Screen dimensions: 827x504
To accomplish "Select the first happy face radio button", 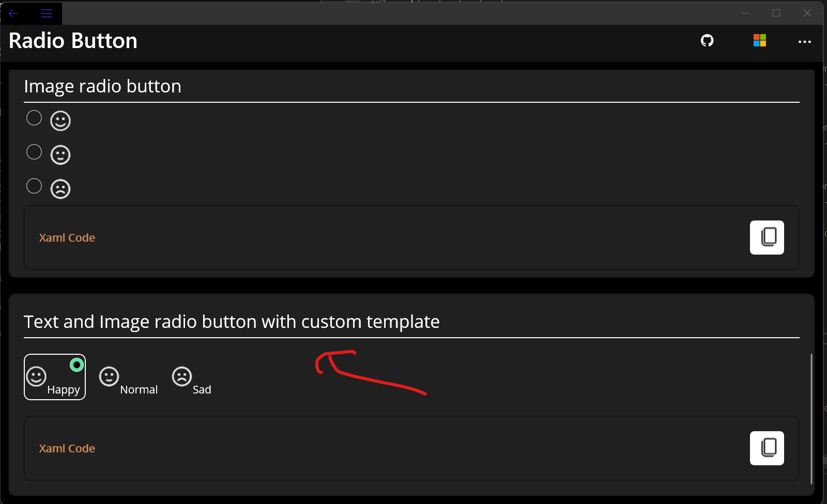I will pyautogui.click(x=34, y=118).
